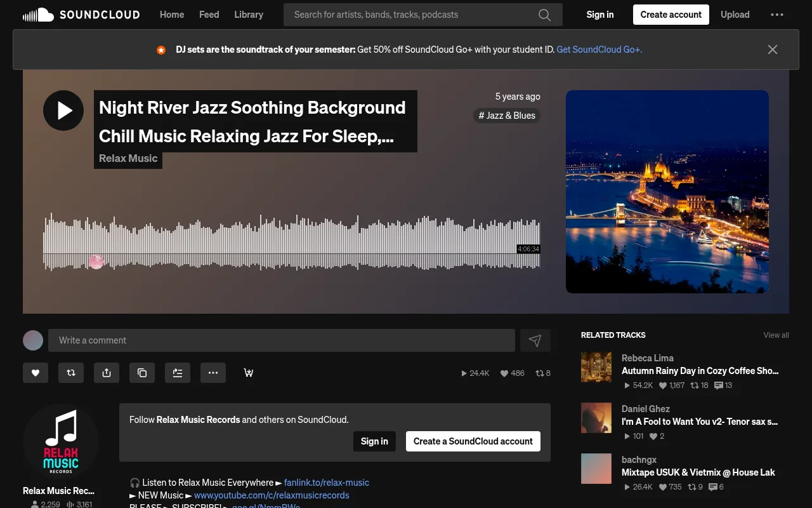The image size is (812, 508).
Task: Close the SoundCloud Go+ banner
Action: point(772,50)
